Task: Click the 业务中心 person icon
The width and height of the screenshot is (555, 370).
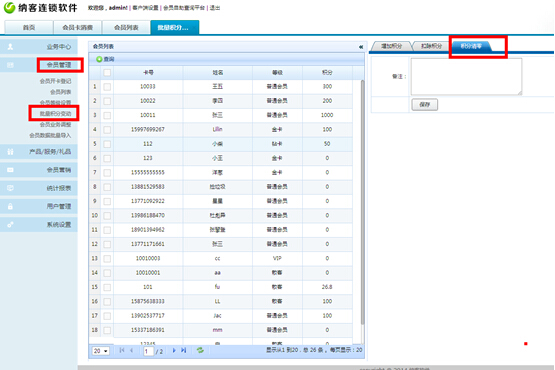Action: [10, 46]
